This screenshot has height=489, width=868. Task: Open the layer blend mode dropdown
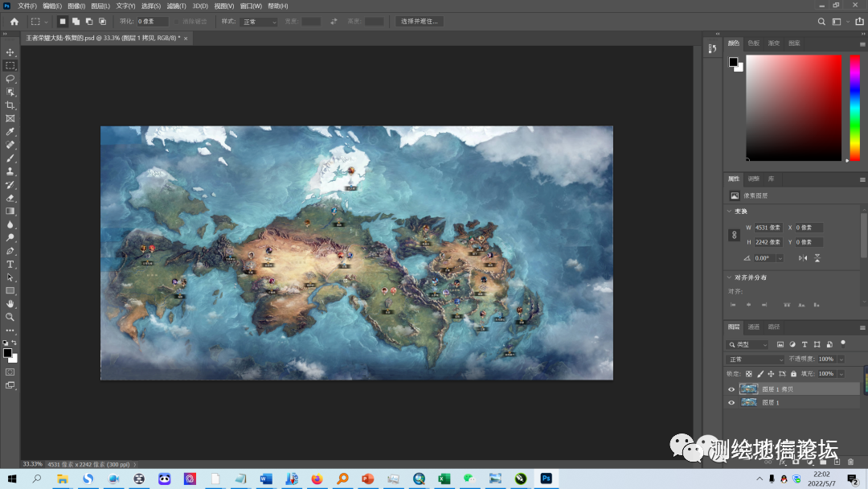(755, 360)
